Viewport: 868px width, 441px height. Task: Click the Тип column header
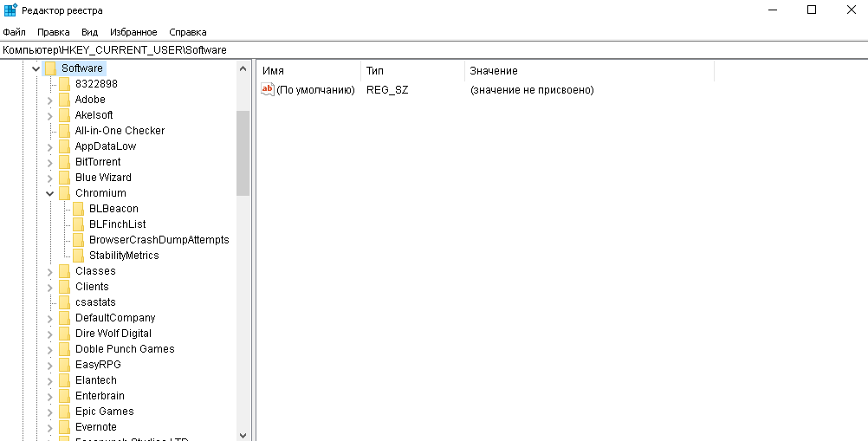413,71
